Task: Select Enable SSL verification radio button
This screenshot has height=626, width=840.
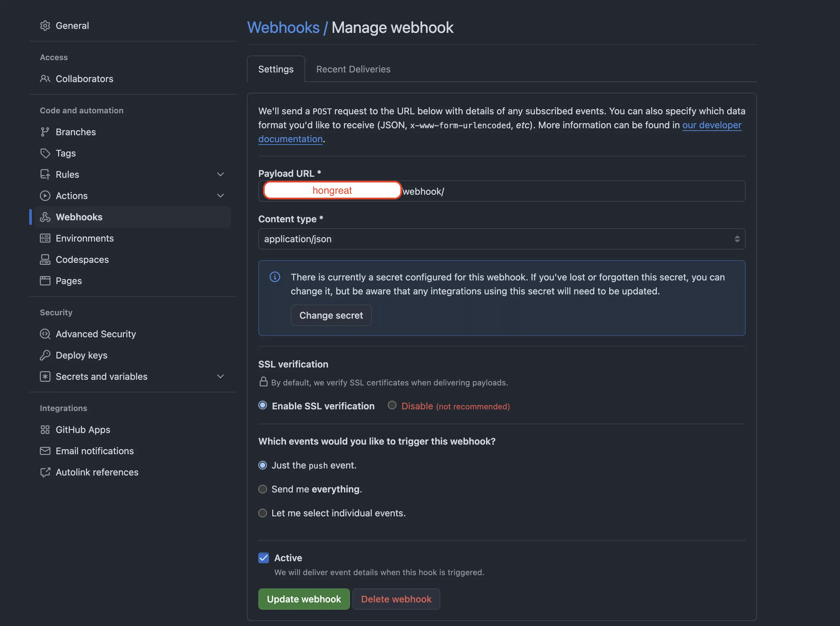Action: pos(262,405)
